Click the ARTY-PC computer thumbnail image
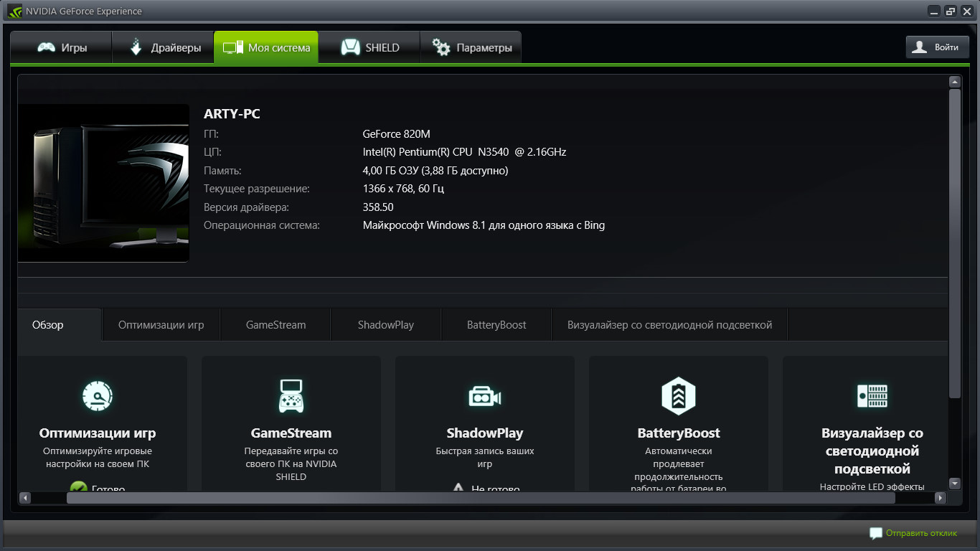The height and width of the screenshot is (551, 980). tap(103, 183)
